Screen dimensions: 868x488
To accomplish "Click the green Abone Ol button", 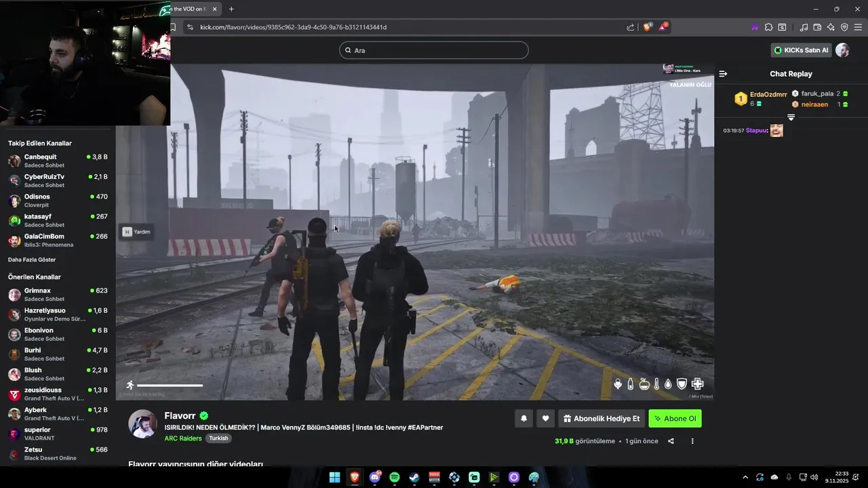I will coord(675,419).
